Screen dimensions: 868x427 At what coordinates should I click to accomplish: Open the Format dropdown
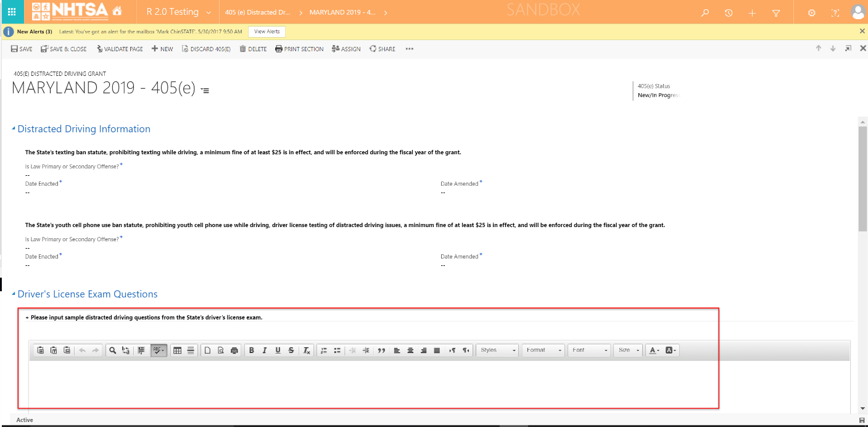point(544,350)
